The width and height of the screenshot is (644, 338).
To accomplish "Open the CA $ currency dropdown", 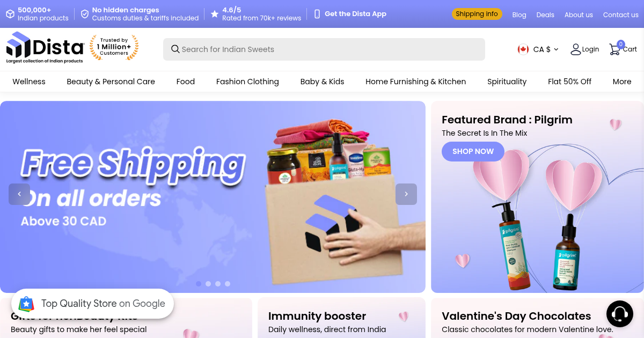I will (x=538, y=49).
